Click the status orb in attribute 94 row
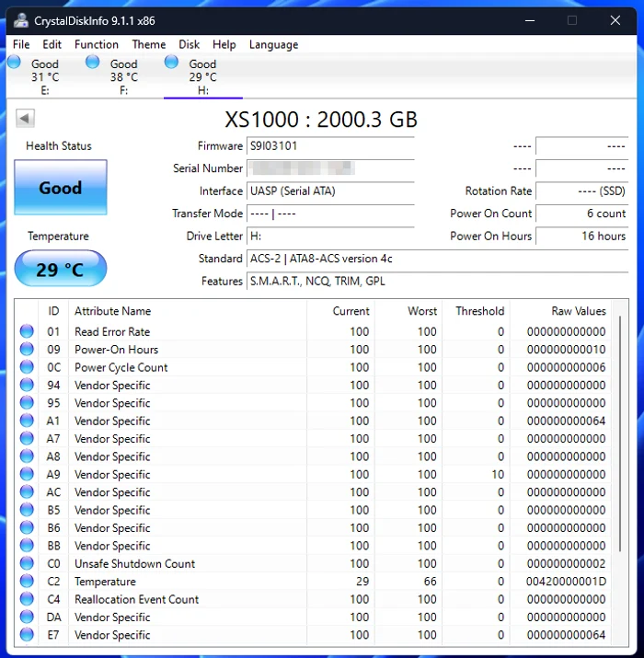644x658 pixels. pos(27,385)
